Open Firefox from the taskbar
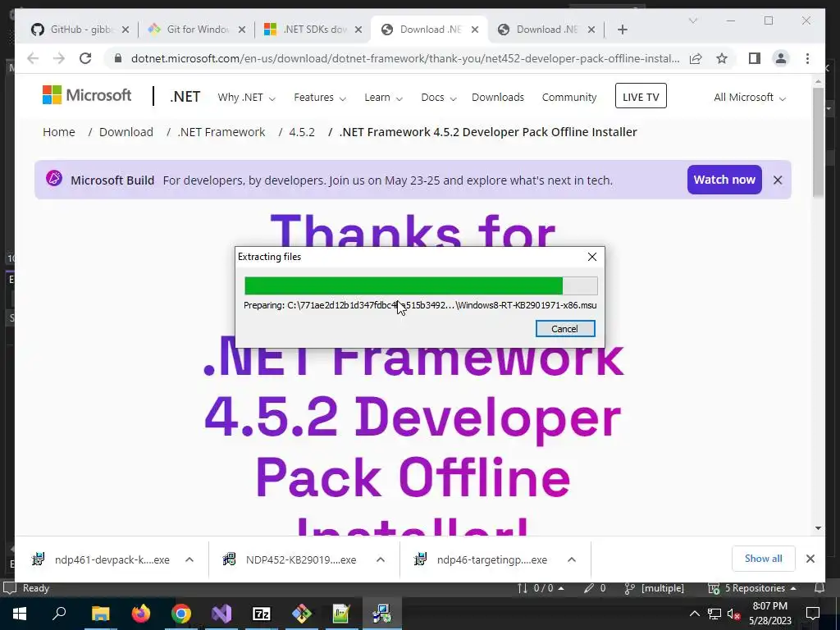The image size is (840, 630). [x=141, y=614]
